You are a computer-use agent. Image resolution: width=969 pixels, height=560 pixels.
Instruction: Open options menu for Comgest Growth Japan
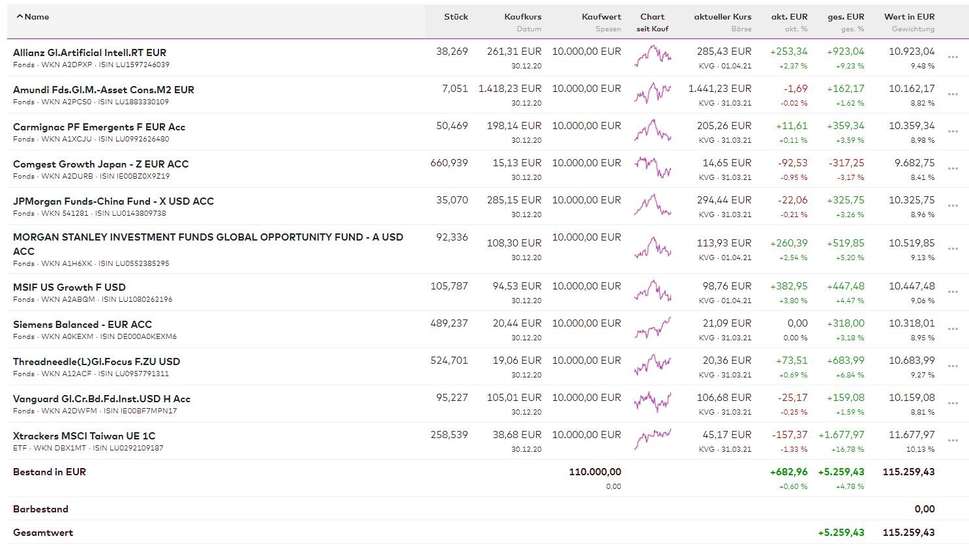[x=953, y=169]
